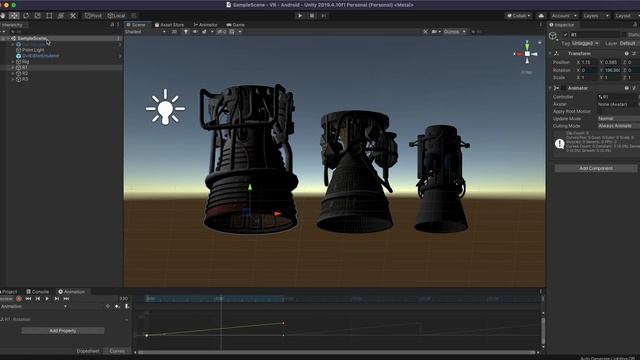The height and width of the screenshot is (360, 640).
Task: Select the light gizmo in scene view
Action: (165, 107)
